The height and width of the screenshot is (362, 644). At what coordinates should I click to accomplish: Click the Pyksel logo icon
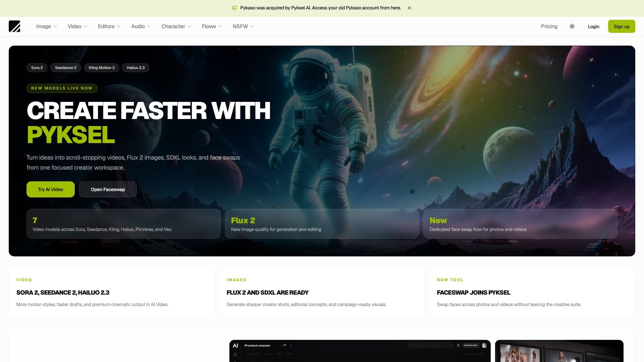tap(14, 26)
